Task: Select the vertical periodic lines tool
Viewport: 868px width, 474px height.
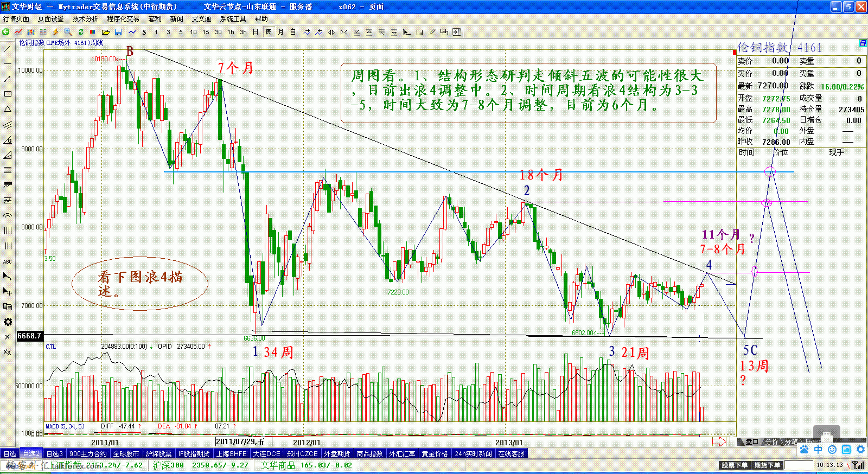Action: click(8, 231)
